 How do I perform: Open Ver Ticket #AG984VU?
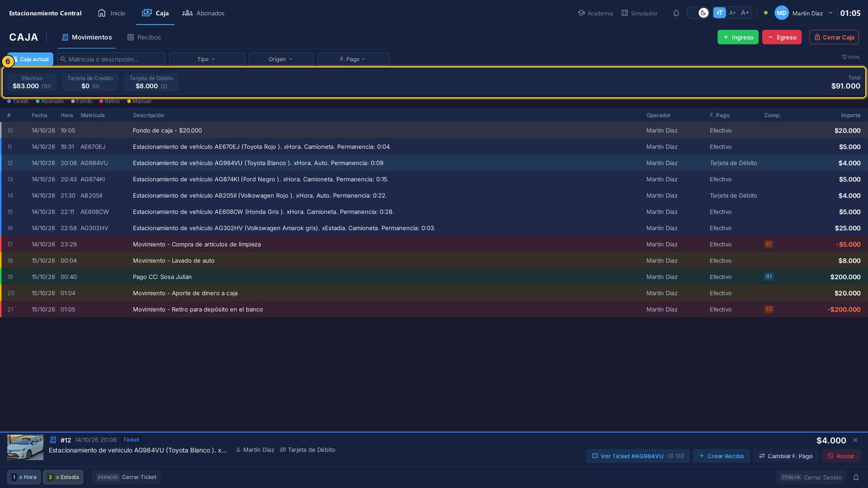pos(638,456)
